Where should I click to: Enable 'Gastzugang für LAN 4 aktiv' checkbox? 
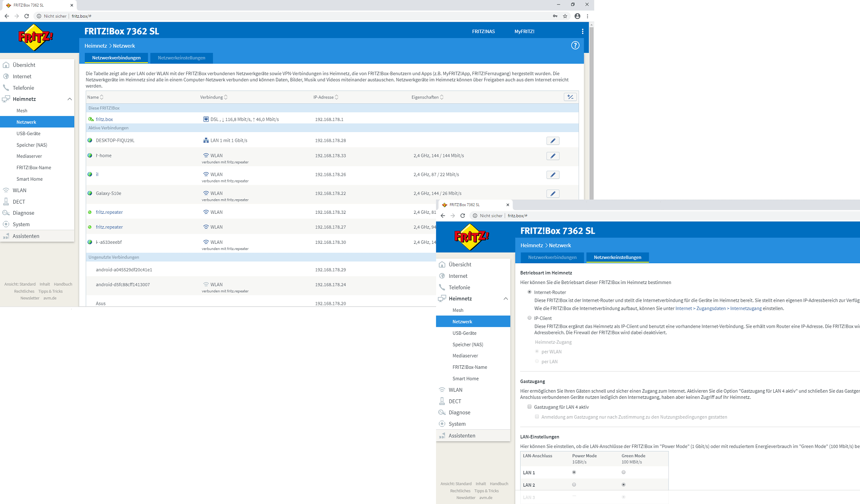[529, 407]
